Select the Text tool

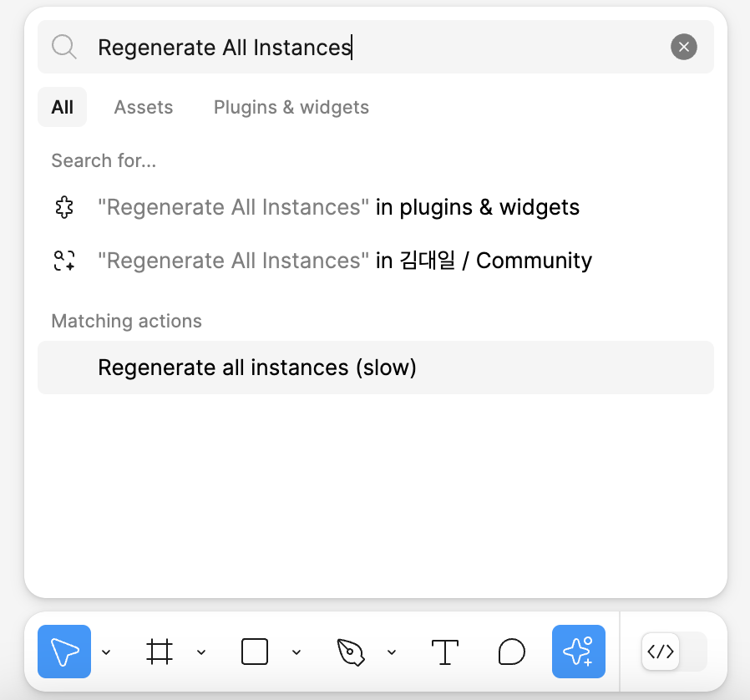coord(445,652)
